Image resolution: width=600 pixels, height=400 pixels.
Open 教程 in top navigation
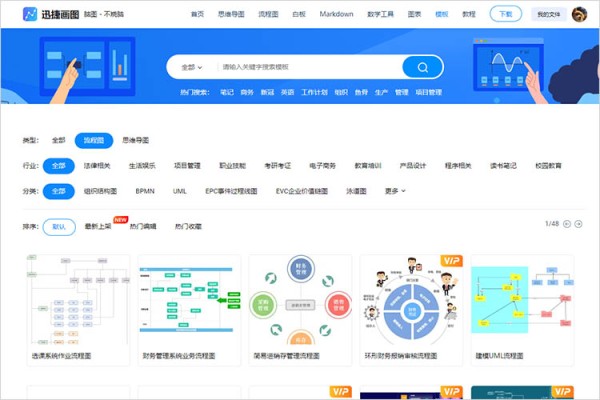(x=469, y=14)
